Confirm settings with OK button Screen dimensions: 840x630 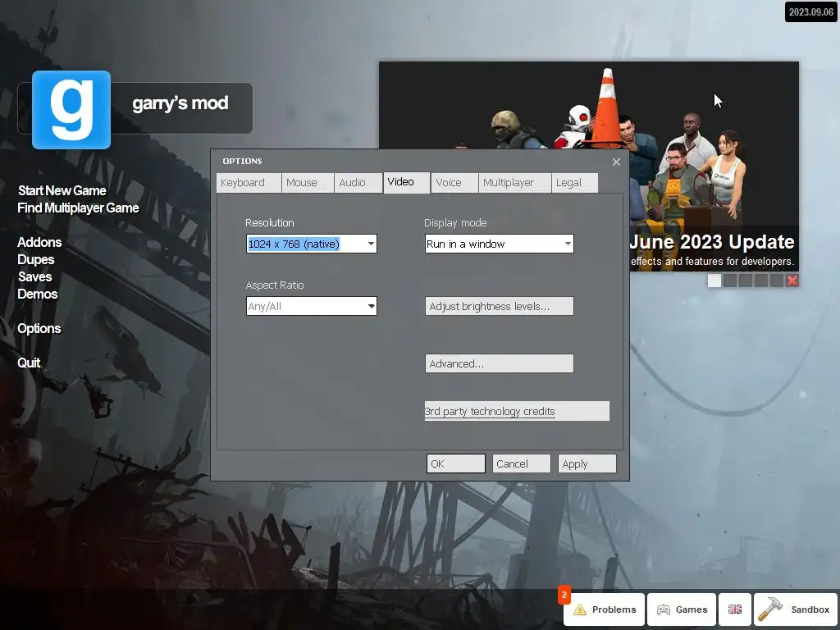456,463
